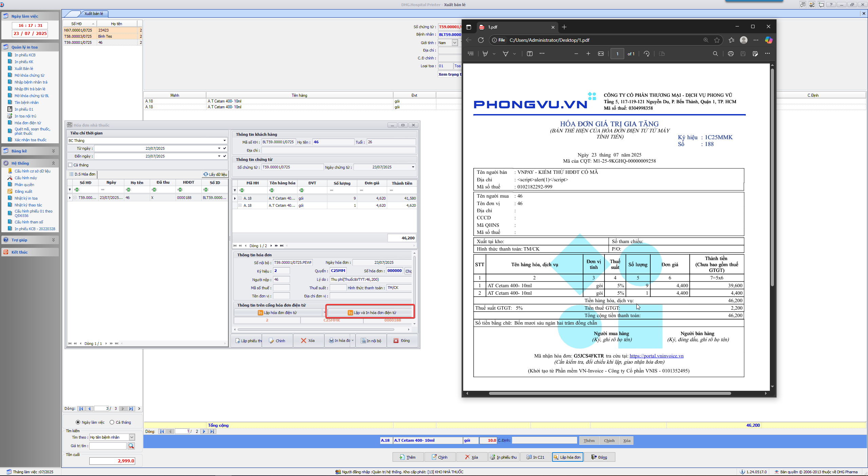
Task: Click the PDF search magnifier icon
Action: pyautogui.click(x=715, y=54)
